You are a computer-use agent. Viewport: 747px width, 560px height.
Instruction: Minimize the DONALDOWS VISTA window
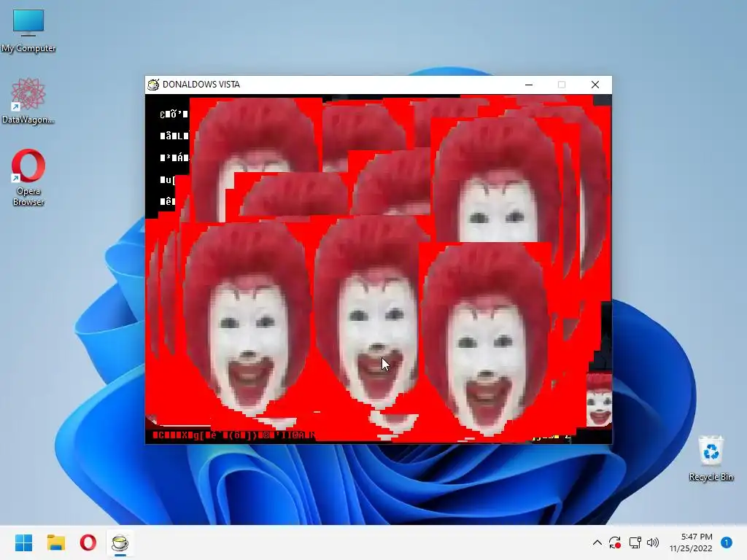tap(529, 85)
